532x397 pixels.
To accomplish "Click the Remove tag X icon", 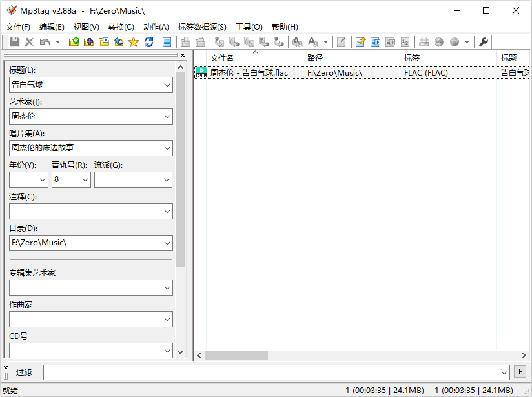I will pyautogui.click(x=30, y=42).
